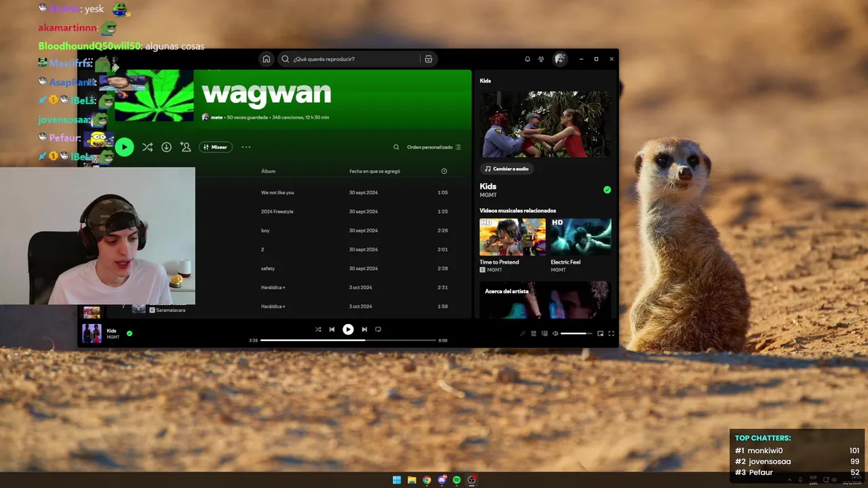Toggle playlist shuffle next to the green play button
The height and width of the screenshot is (488, 868).
pyautogui.click(x=147, y=147)
